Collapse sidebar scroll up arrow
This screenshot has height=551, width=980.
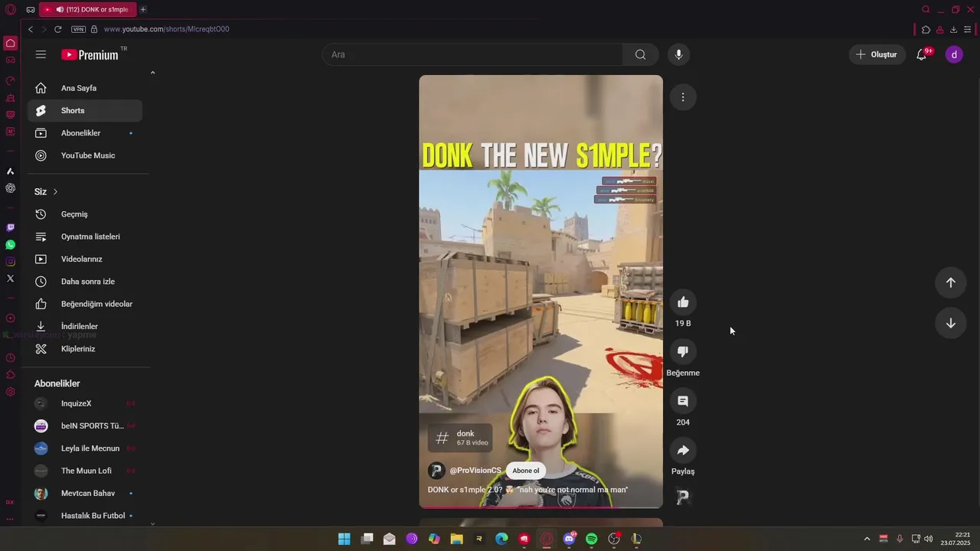pyautogui.click(x=152, y=73)
